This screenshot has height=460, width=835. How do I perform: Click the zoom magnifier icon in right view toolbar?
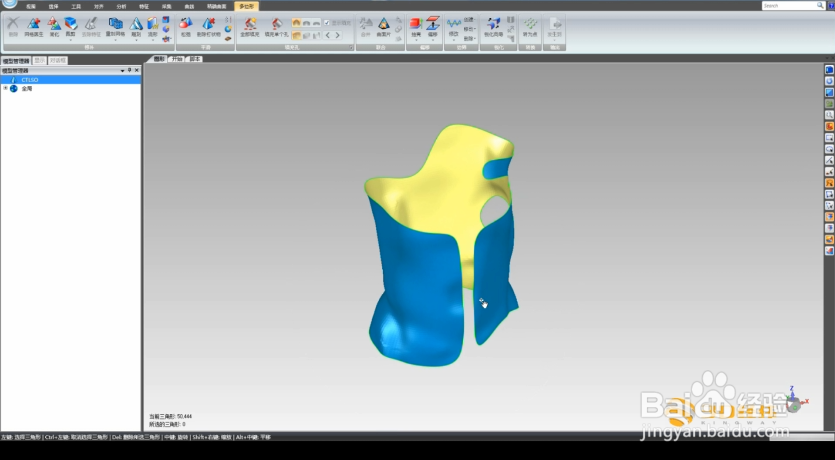pyautogui.click(x=829, y=115)
